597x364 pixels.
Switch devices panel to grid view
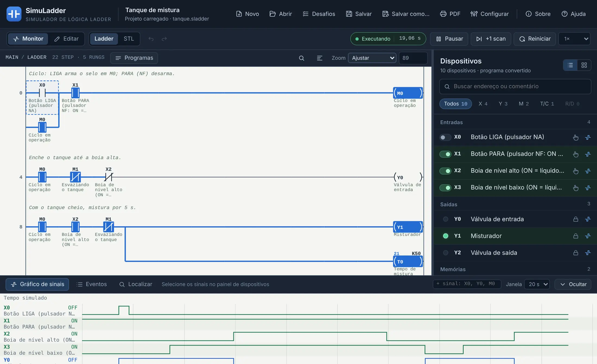tap(584, 65)
